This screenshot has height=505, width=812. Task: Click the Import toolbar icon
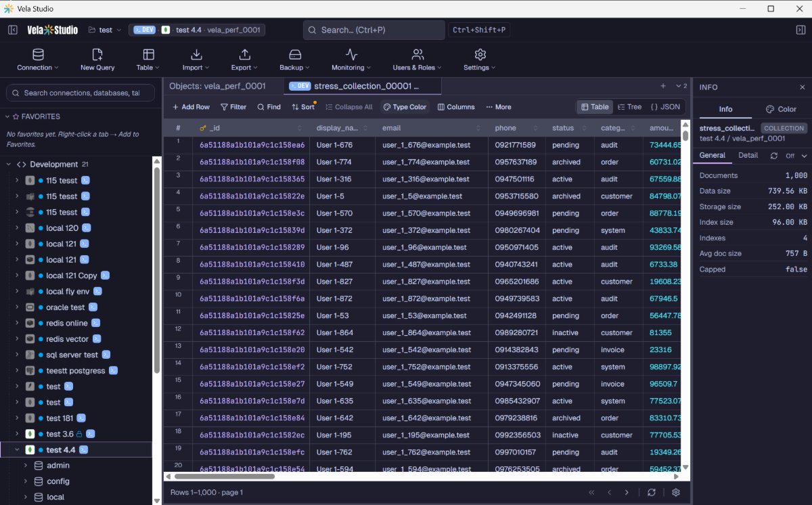196,54
